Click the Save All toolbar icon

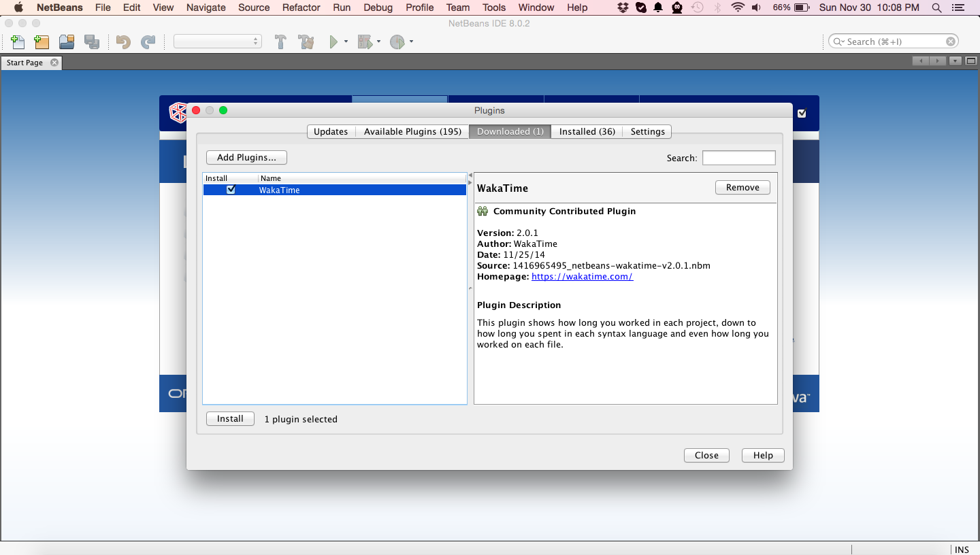point(92,41)
